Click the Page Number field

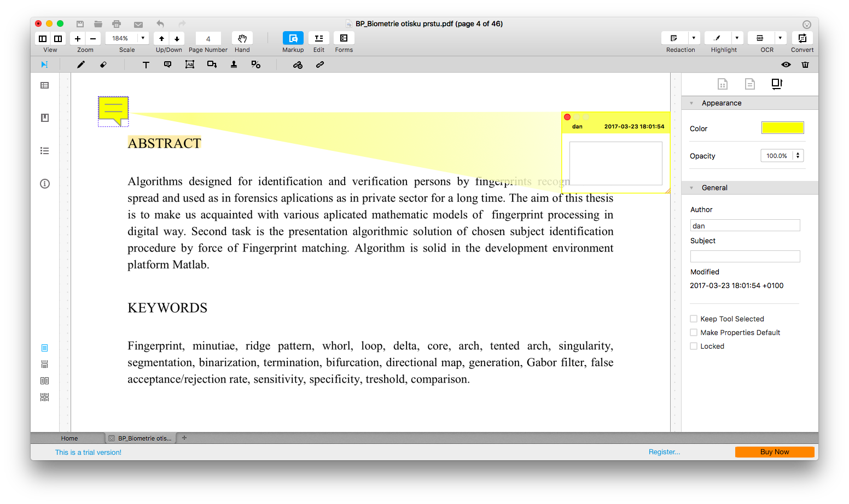[x=208, y=38]
